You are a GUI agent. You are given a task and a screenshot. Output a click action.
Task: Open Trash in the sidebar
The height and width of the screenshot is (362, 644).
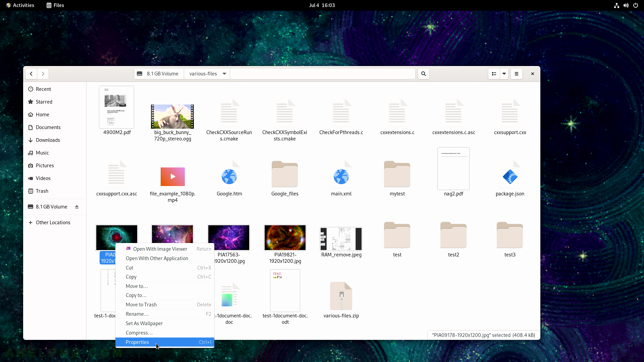coord(55,191)
